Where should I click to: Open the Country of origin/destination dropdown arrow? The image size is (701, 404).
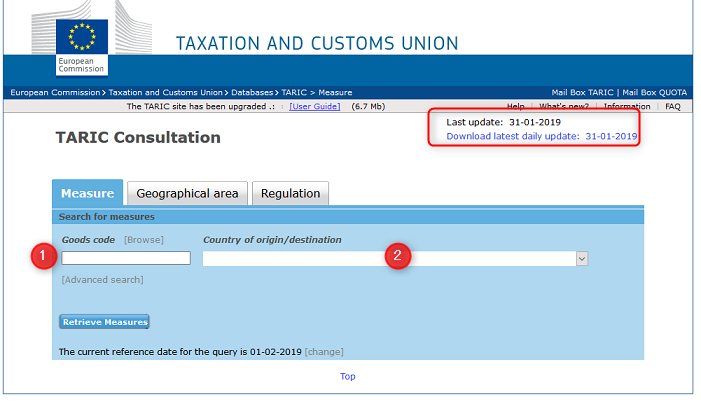tap(582, 259)
